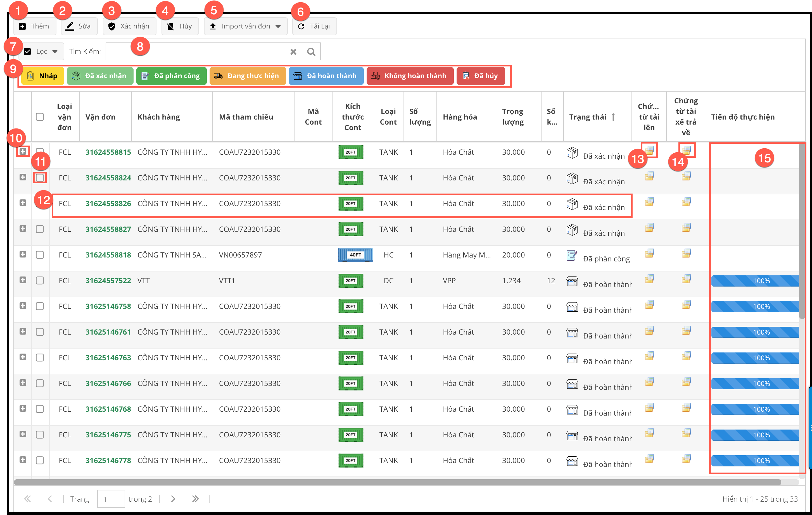The width and height of the screenshot is (812, 515).
Task: Click the Tải Lại reload icon
Action: 301,26
